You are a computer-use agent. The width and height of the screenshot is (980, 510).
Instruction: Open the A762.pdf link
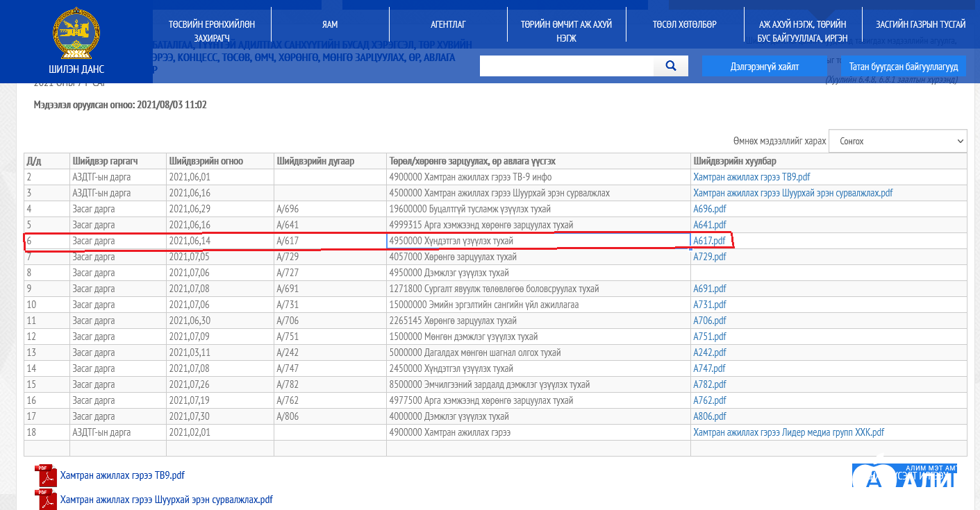[709, 400]
